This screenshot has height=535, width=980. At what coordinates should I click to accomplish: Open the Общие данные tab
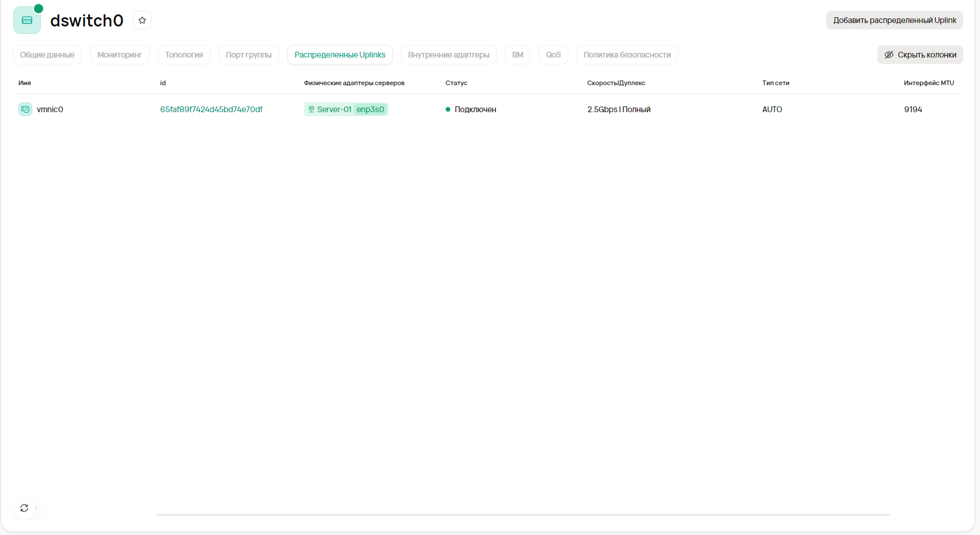tap(47, 55)
